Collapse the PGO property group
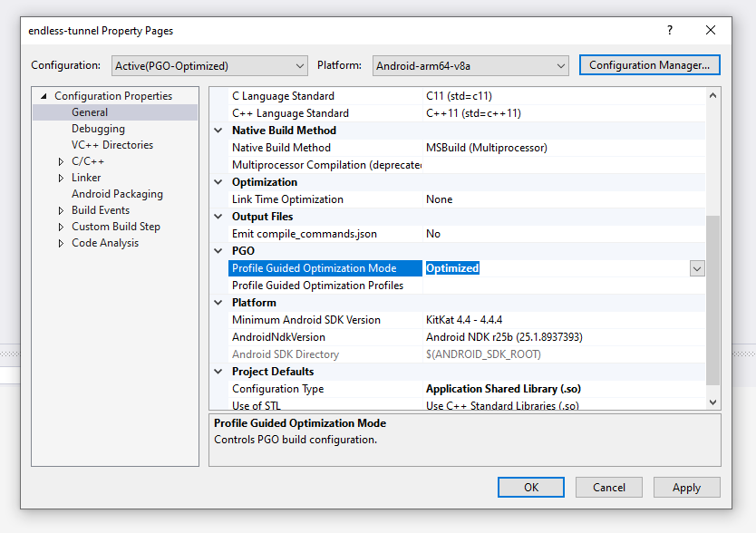756x533 pixels. [x=218, y=250]
